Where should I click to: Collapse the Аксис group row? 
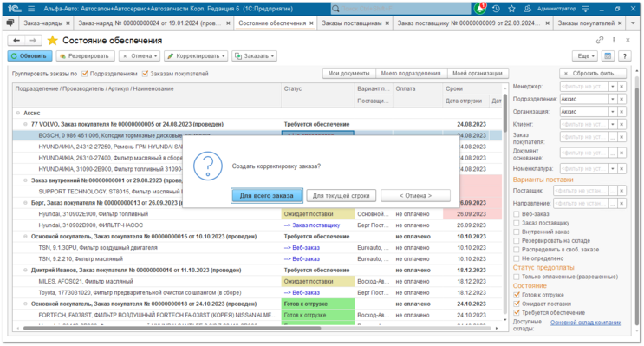click(17, 113)
